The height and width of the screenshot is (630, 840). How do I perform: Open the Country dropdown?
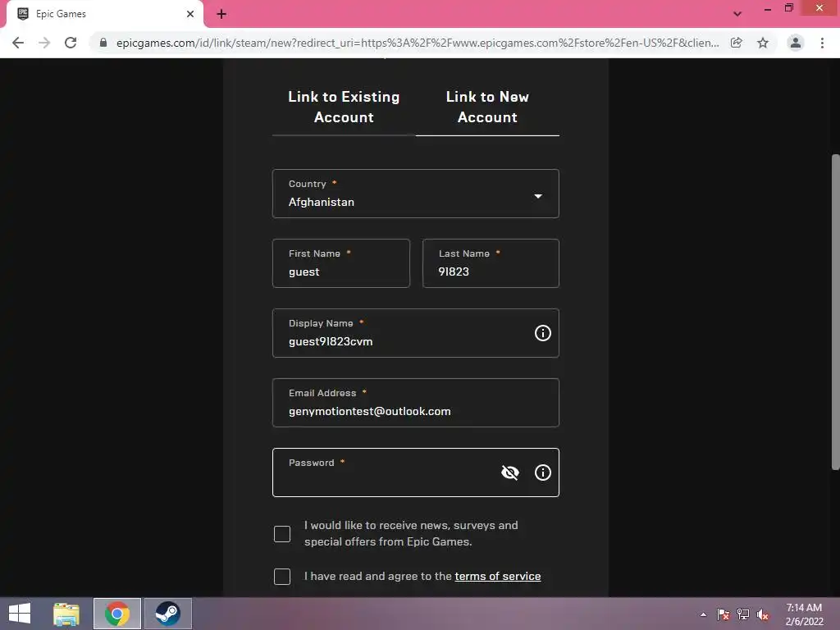[x=416, y=194]
